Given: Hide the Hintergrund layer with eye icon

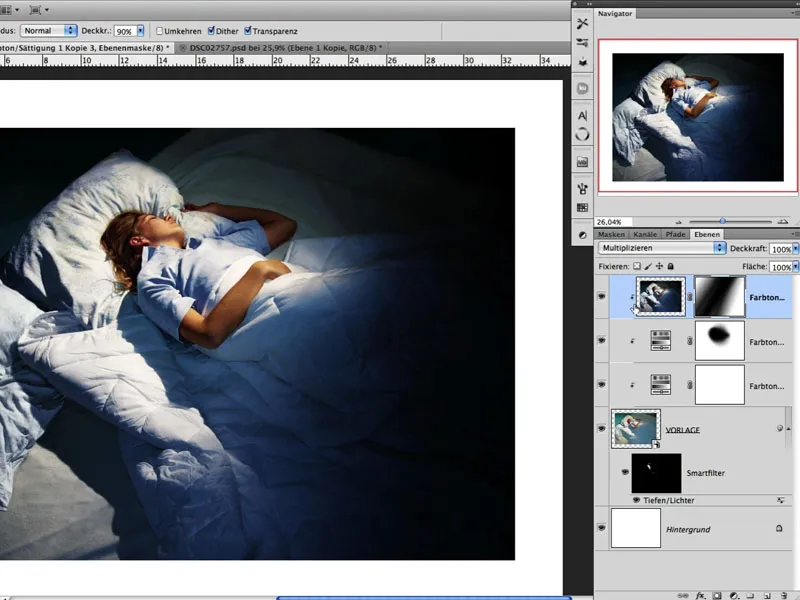Looking at the screenshot, I should 602,526.
